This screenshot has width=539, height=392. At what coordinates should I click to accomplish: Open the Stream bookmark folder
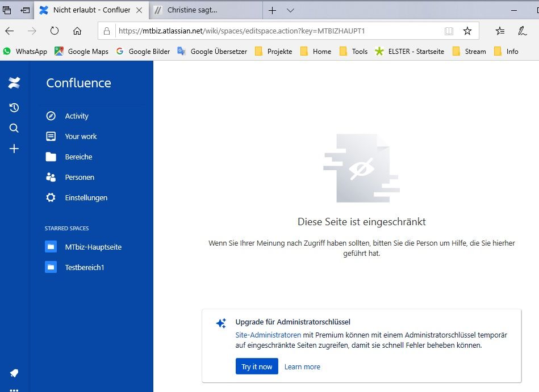click(469, 52)
